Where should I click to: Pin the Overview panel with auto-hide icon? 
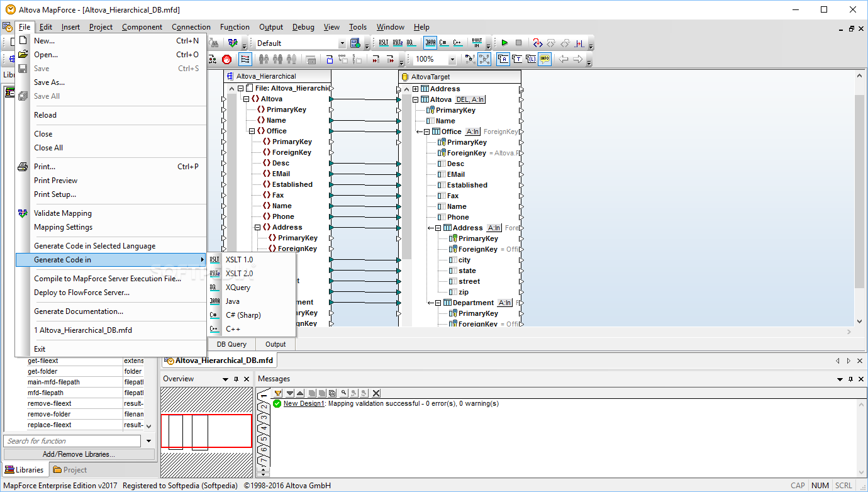[x=236, y=379]
